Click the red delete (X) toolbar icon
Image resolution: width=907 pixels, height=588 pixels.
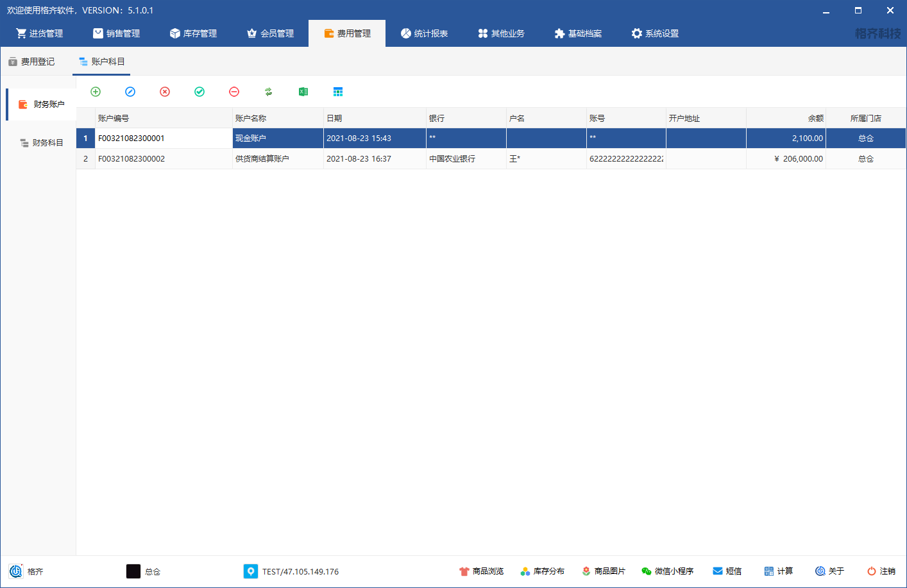tap(165, 92)
